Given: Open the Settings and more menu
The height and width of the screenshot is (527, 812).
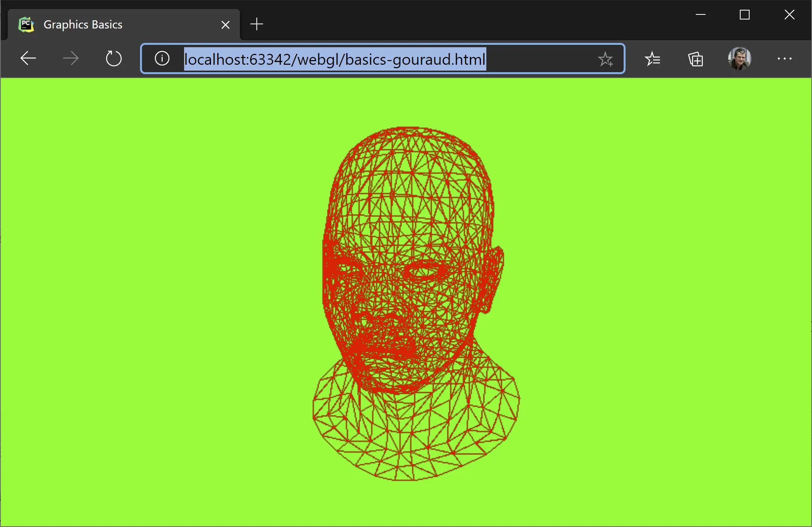Looking at the screenshot, I should tap(784, 59).
